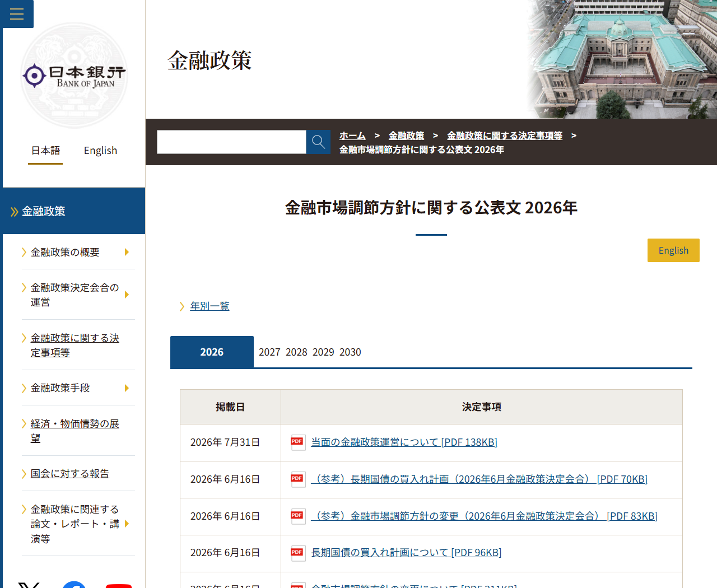The width and height of the screenshot is (717, 588).
Task: Open (参考)長期国債の買入れ計画 PDF link
Action: point(479,479)
